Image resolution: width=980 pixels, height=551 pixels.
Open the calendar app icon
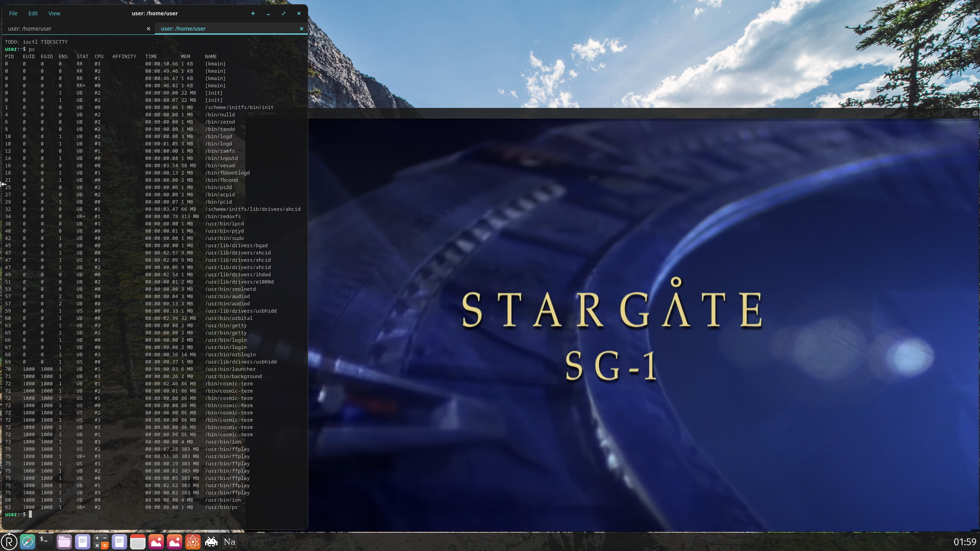pos(138,541)
